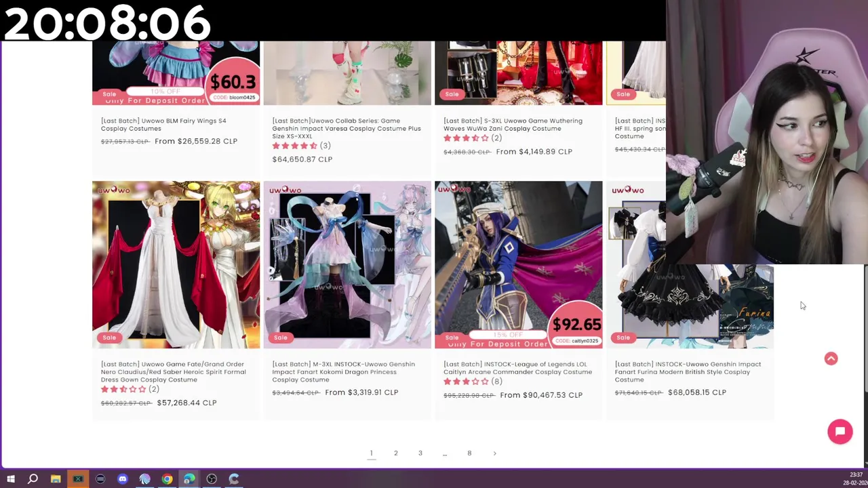Open OBS Studio from taskbar

tap(212, 479)
